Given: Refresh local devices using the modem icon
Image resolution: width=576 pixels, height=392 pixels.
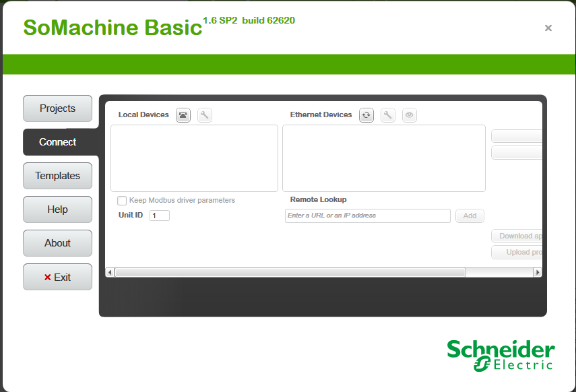Looking at the screenshot, I should point(183,115).
